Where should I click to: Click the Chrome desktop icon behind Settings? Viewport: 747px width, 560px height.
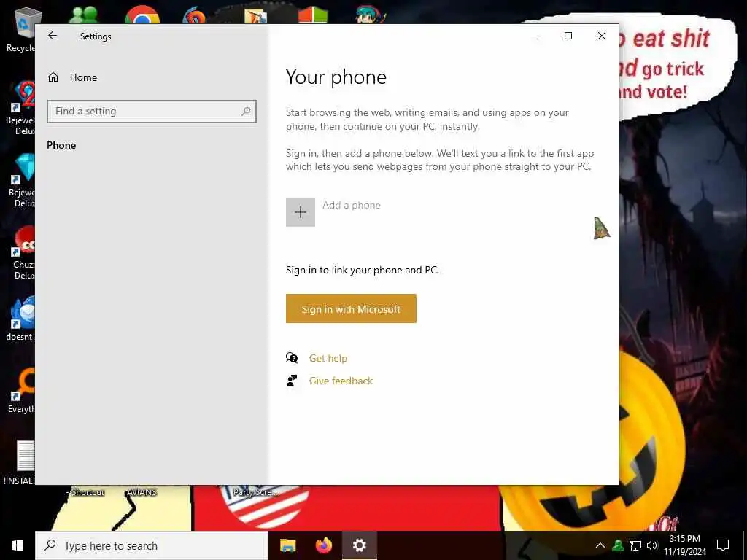tap(142, 15)
